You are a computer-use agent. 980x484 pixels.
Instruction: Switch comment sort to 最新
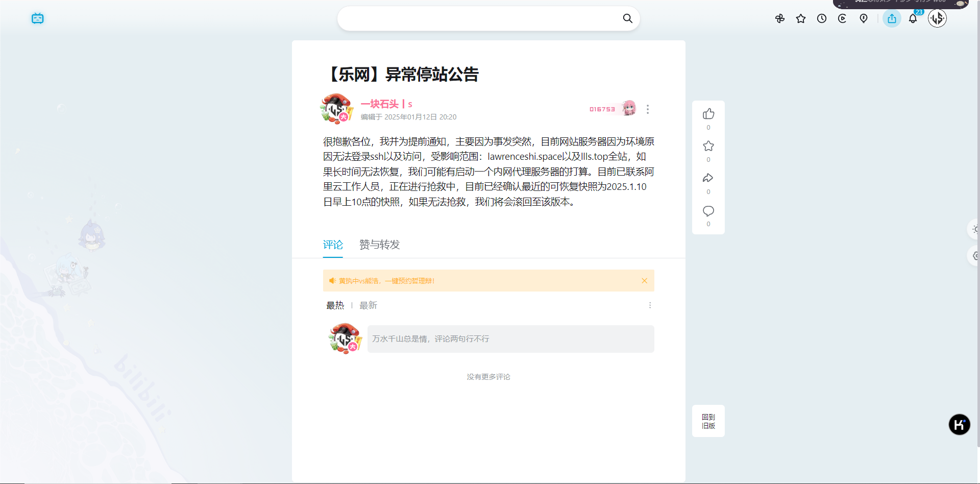(368, 305)
